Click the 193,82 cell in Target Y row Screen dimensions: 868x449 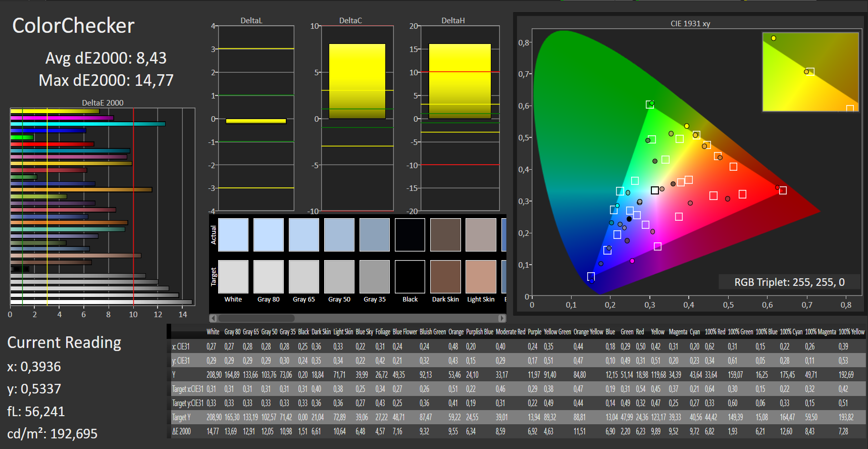846,417
